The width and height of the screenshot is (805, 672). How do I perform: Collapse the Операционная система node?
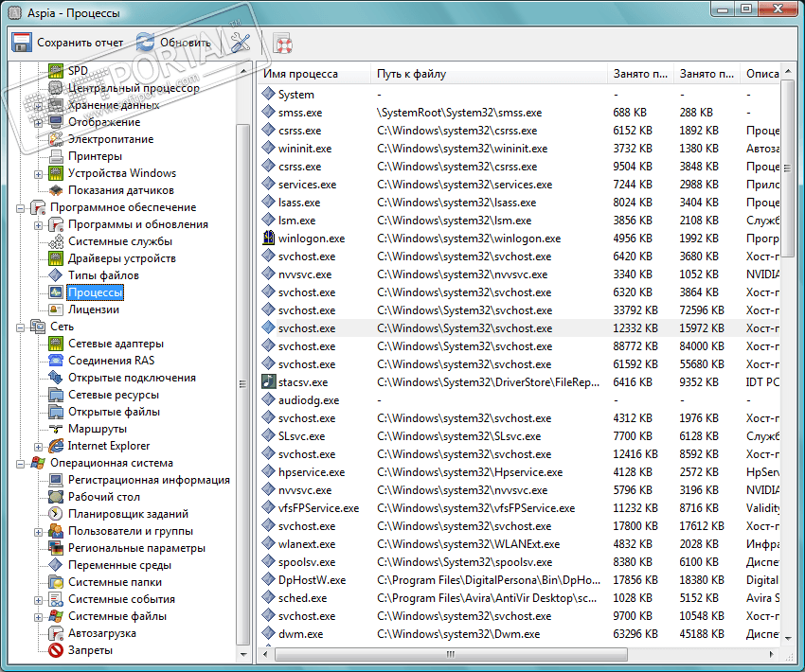click(x=20, y=464)
